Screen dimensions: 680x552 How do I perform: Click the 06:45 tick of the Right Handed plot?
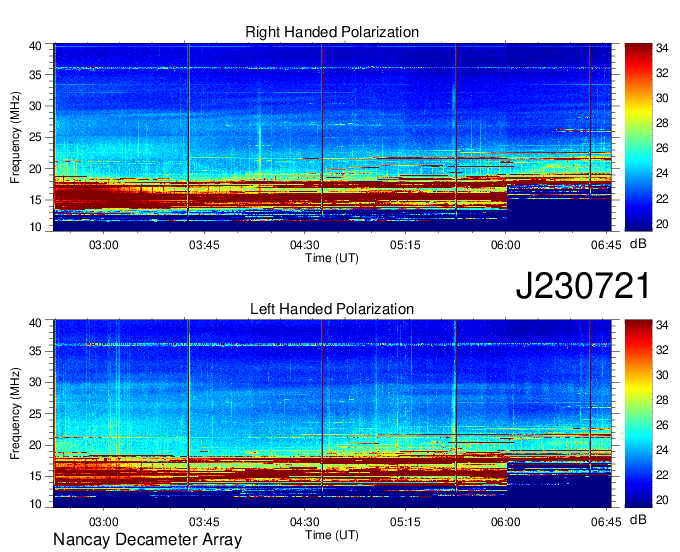(x=606, y=245)
